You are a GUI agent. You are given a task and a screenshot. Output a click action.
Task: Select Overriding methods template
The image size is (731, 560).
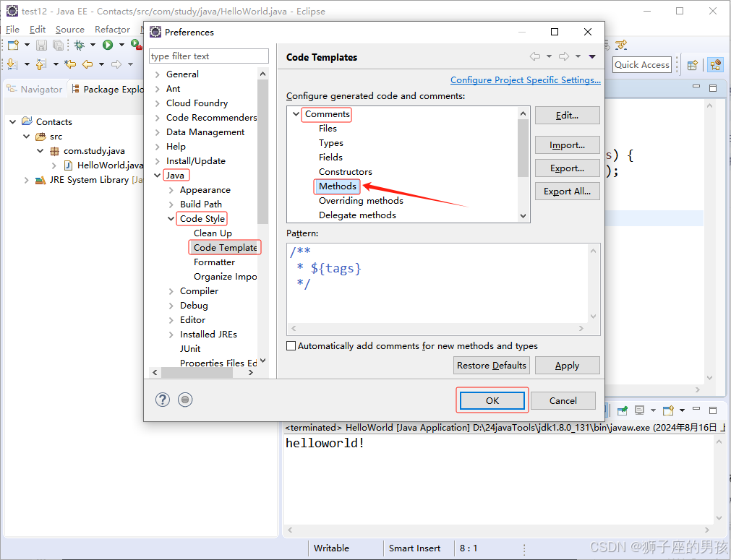(x=361, y=201)
